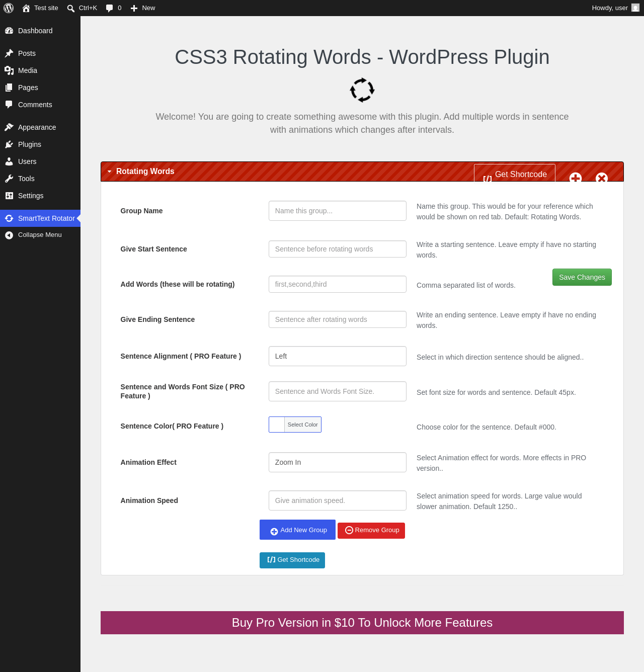
Task: Focus the Add Words input field
Action: pos(338,284)
